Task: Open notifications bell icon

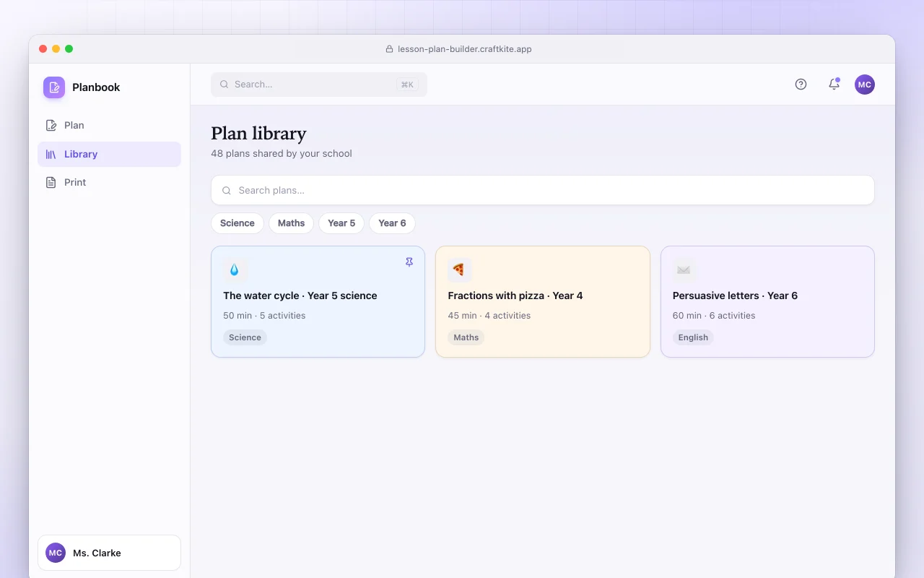Action: (834, 85)
